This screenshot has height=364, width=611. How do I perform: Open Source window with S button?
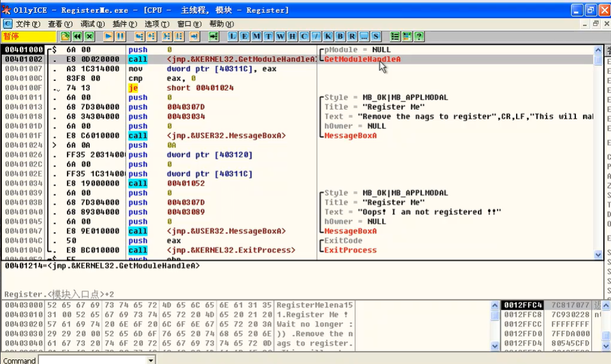coord(376,36)
